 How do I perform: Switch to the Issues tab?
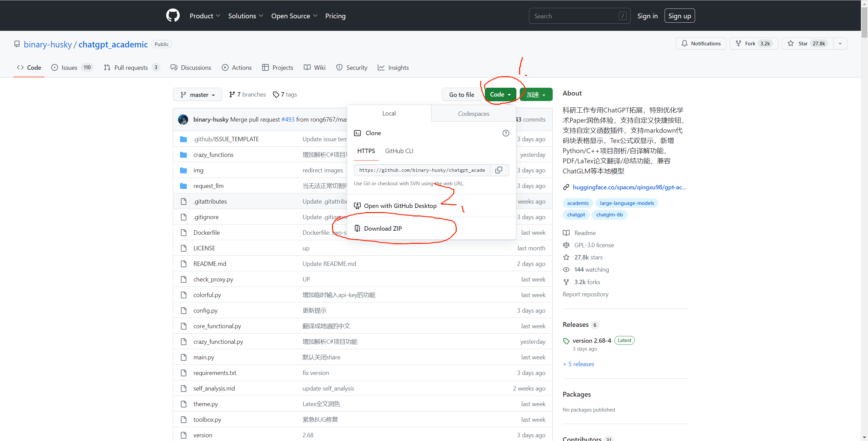(72, 67)
